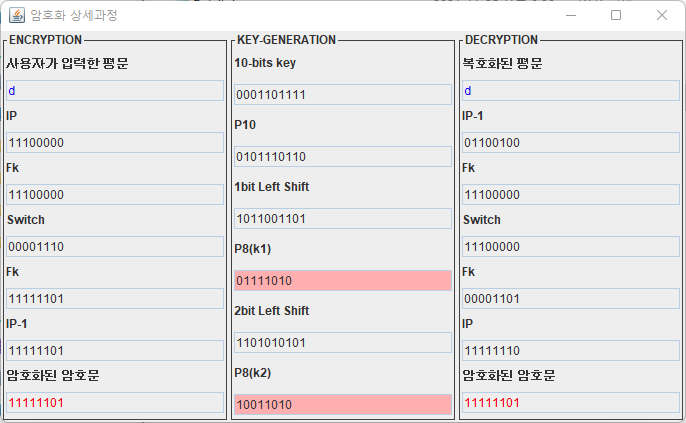The image size is (686, 423).
Task: Click the IP-1 label in DECRYPTION panel
Action: [472, 116]
